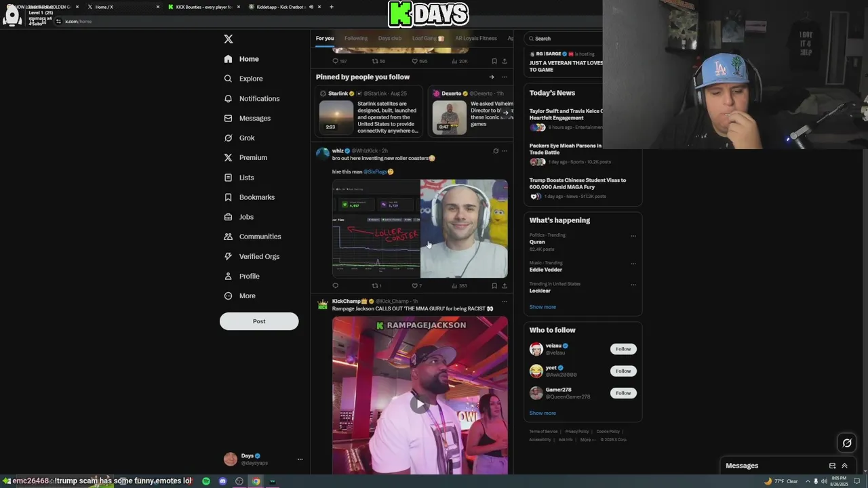Open Communities from the sidebar
This screenshot has height=488, width=868.
pos(252,237)
